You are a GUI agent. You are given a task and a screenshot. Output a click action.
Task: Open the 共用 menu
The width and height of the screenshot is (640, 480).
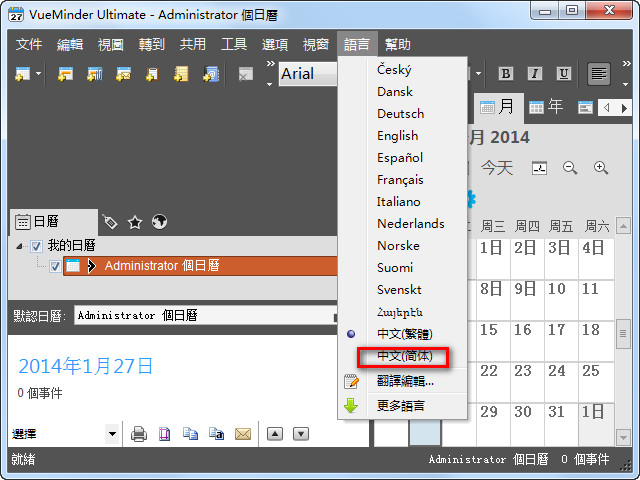pos(193,44)
